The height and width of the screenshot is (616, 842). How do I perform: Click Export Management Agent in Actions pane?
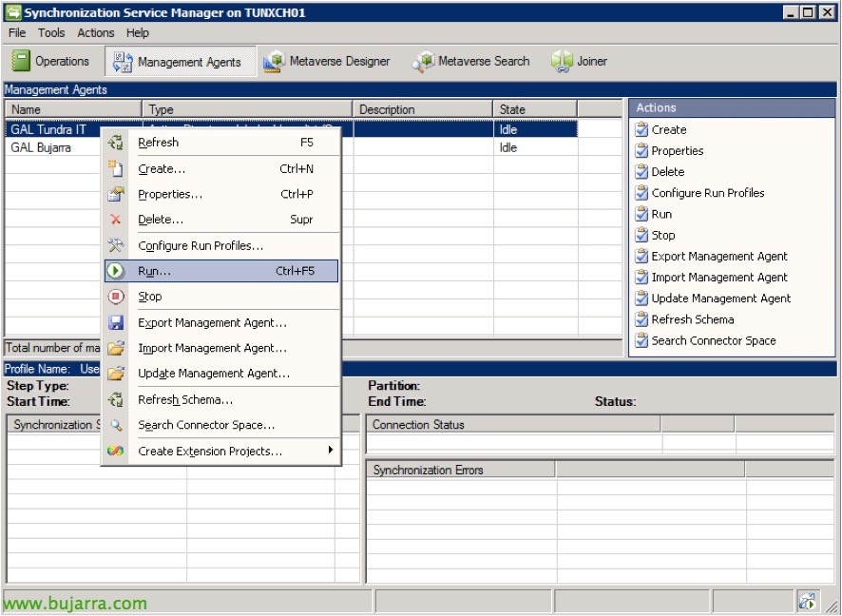click(x=719, y=256)
